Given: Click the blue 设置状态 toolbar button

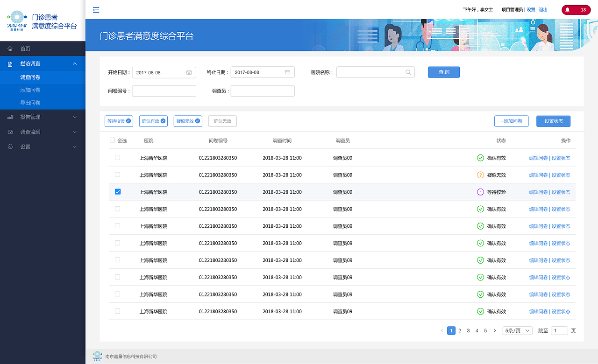Looking at the screenshot, I should pyautogui.click(x=554, y=121).
